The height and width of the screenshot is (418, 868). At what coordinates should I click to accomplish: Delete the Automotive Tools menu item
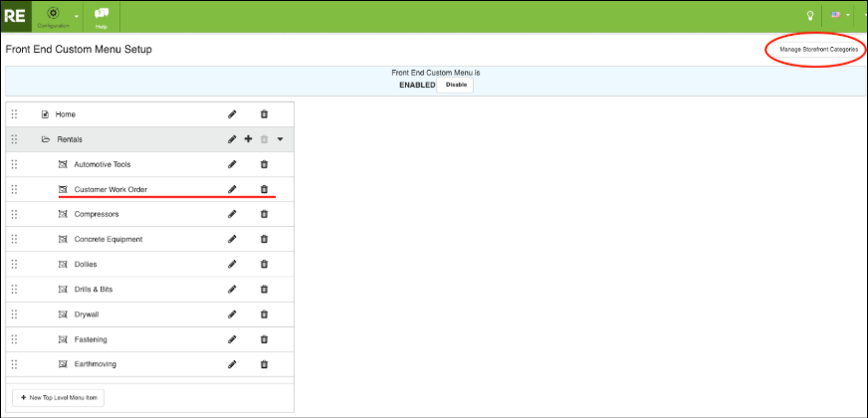(264, 164)
